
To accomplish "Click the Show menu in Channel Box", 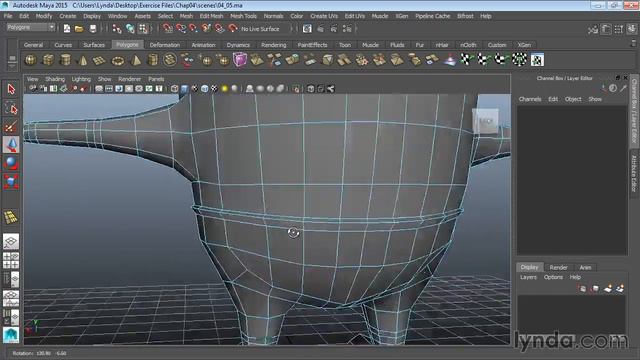I will point(595,99).
